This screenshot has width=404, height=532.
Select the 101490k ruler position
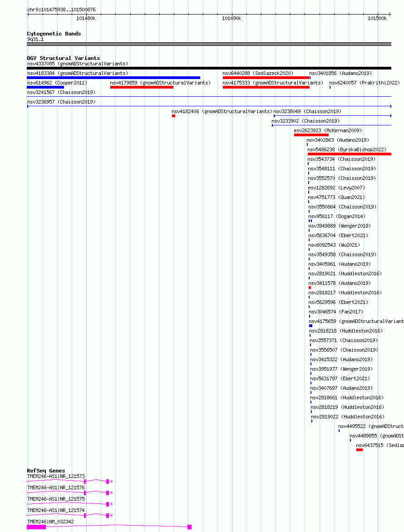click(232, 18)
